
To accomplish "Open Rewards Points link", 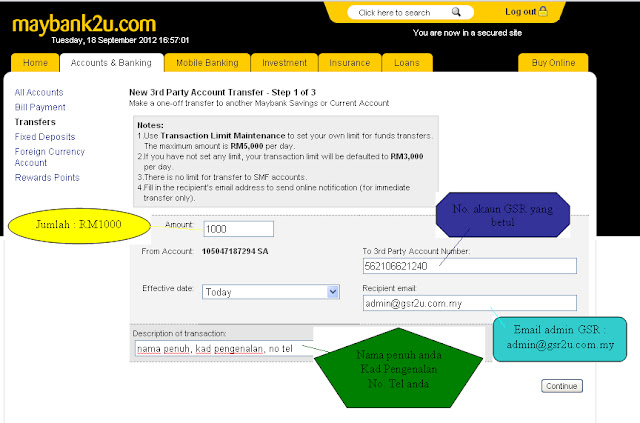I will [x=47, y=178].
